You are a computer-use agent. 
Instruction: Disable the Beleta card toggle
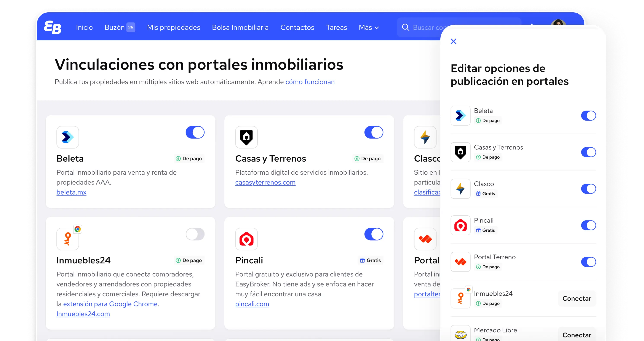(195, 132)
